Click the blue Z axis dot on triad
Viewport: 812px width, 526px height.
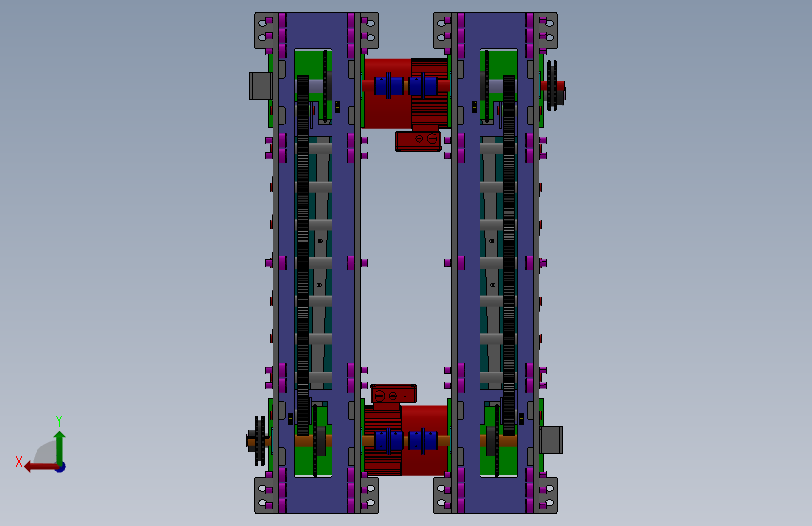(61, 467)
